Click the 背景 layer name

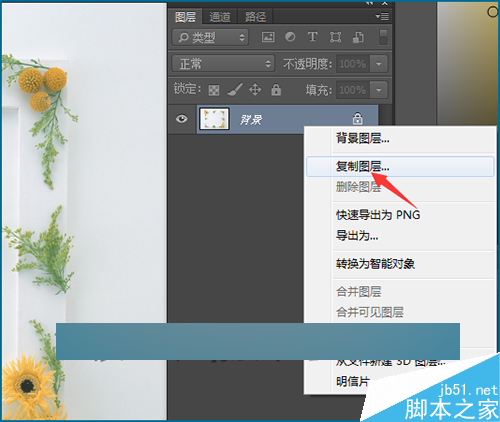(251, 119)
